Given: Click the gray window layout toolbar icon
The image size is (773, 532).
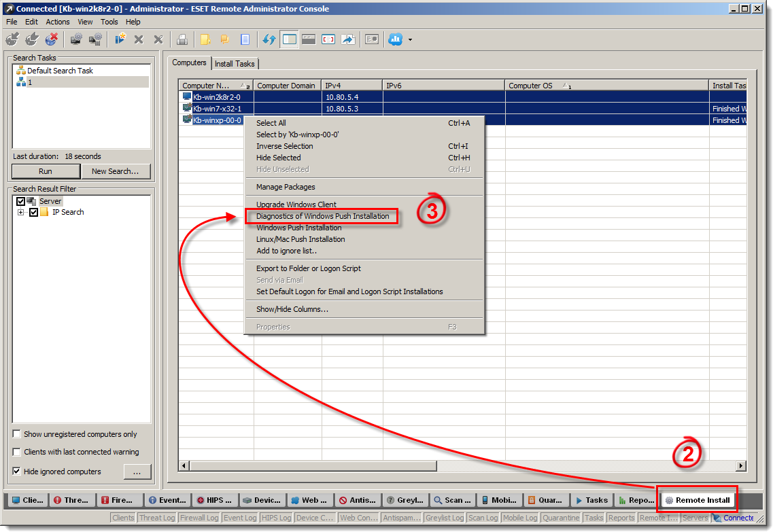Looking at the screenshot, I should [x=309, y=39].
